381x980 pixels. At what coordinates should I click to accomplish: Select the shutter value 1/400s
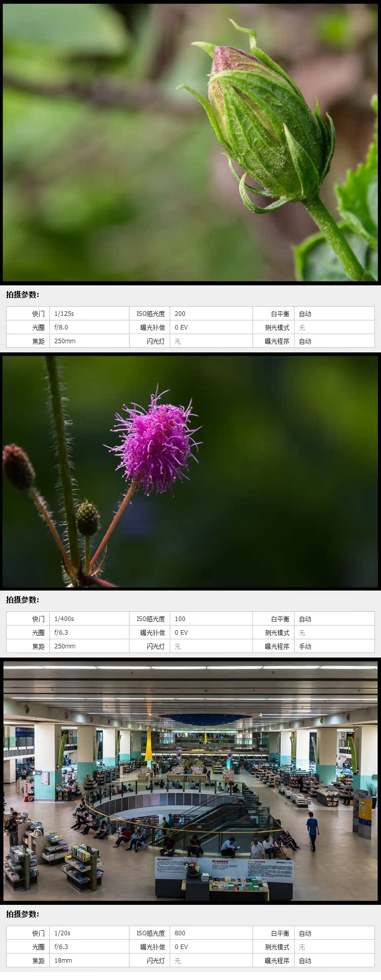[x=64, y=619]
